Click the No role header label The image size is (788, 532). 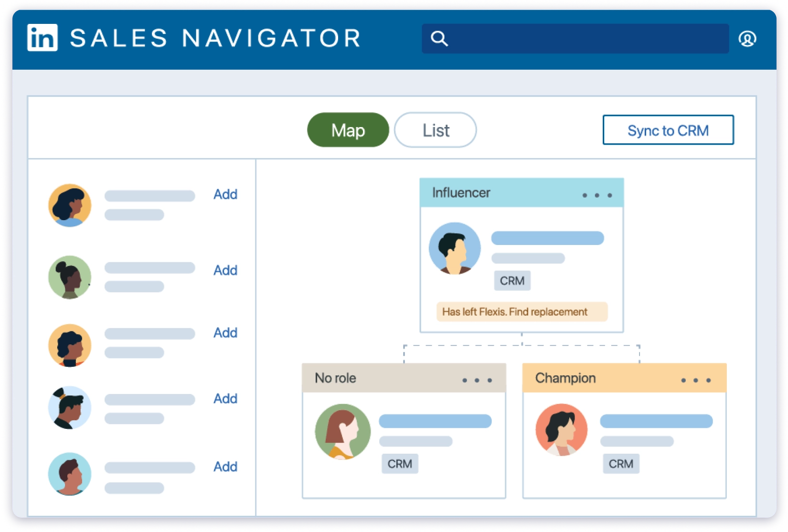click(335, 378)
